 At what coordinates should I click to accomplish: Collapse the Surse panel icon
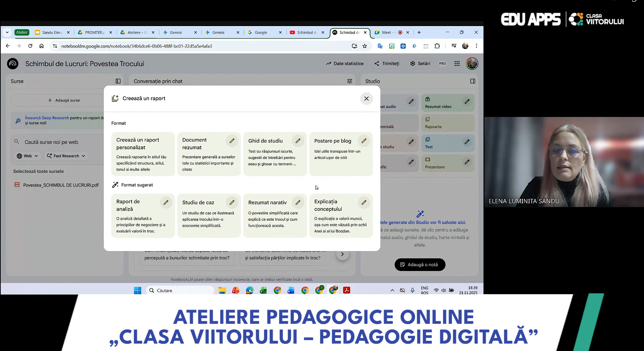tap(118, 81)
